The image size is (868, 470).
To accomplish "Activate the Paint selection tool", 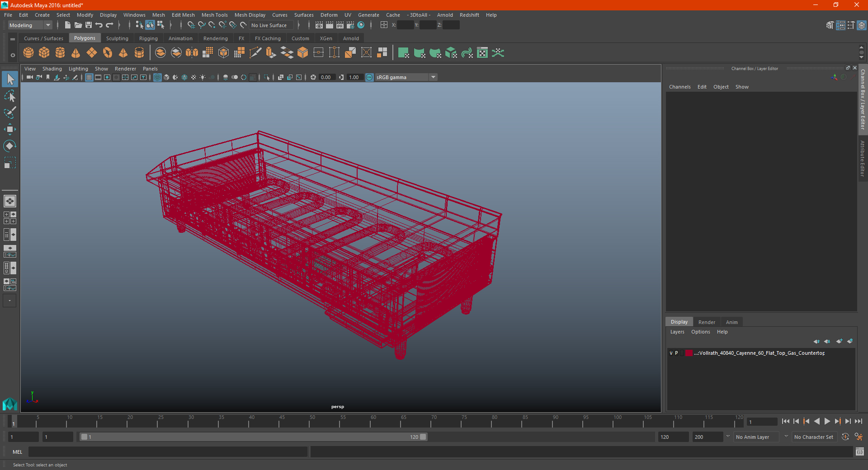I will 10,113.
